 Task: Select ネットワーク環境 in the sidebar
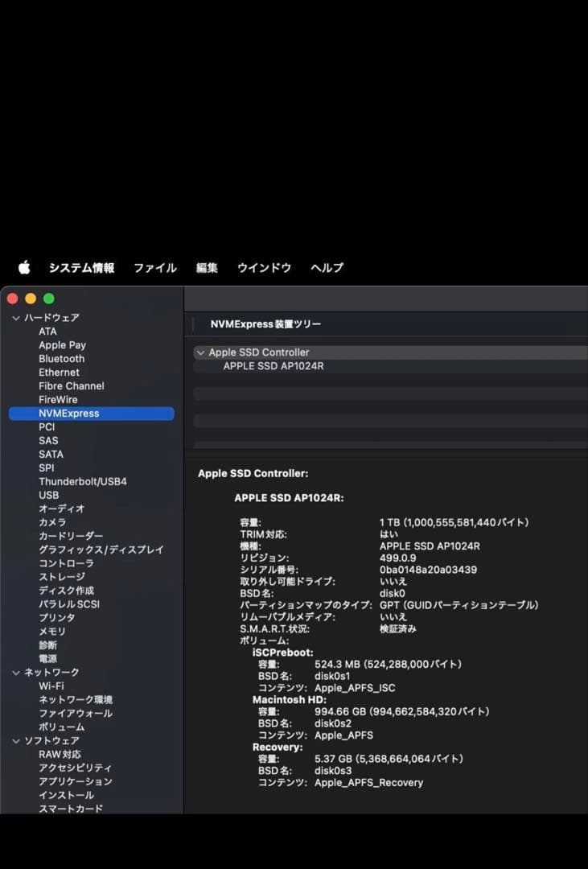pyautogui.click(x=76, y=699)
